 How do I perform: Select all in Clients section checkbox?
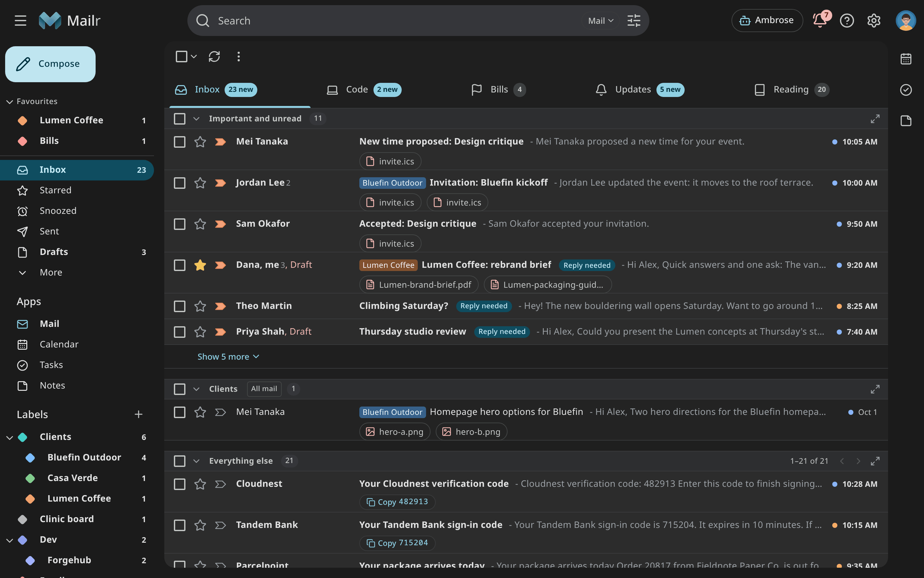tap(179, 389)
